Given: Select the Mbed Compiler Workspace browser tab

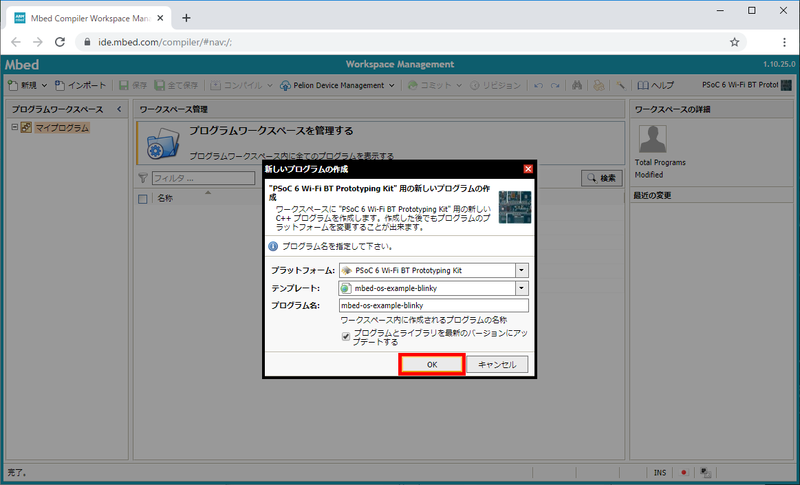Looking at the screenshot, I should point(90,18).
